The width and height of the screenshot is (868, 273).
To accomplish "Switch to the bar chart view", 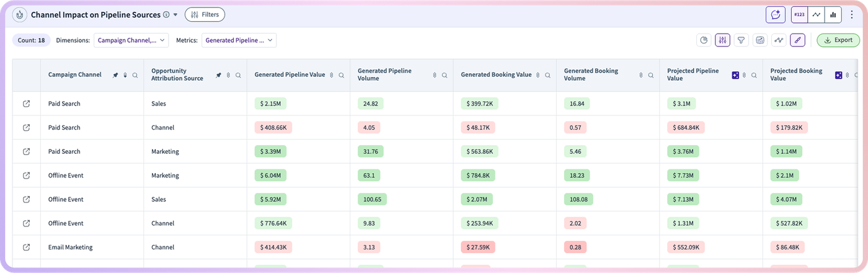I will tap(833, 14).
